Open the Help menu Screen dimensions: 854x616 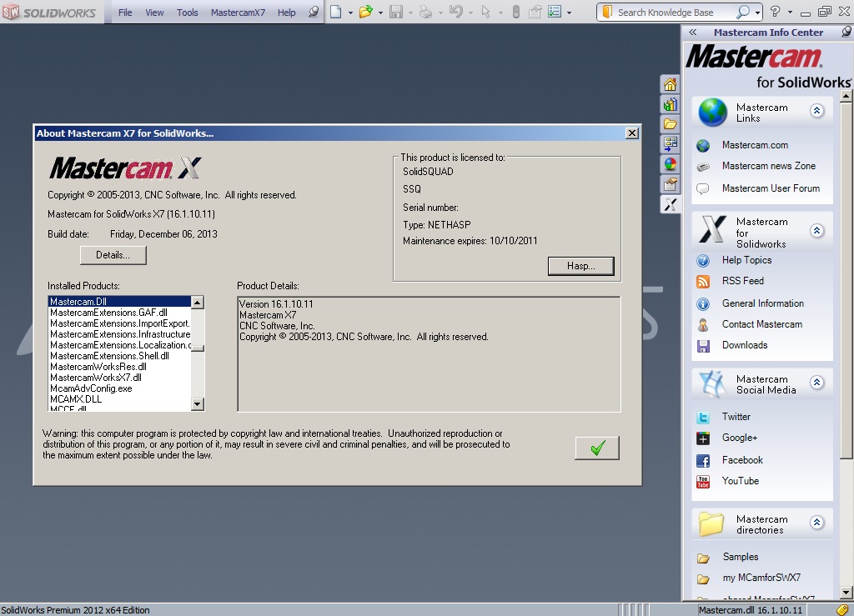[287, 12]
